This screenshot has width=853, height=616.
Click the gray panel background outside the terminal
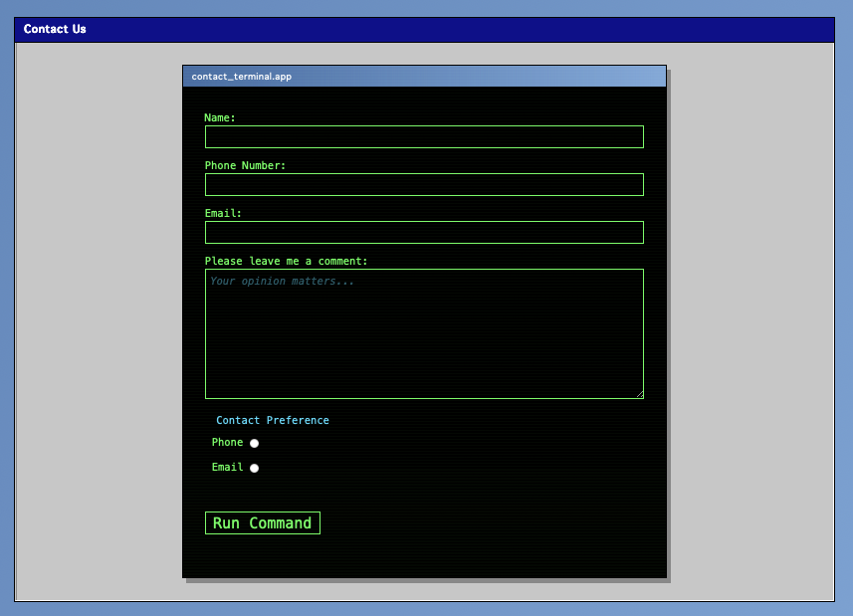(x=98, y=320)
